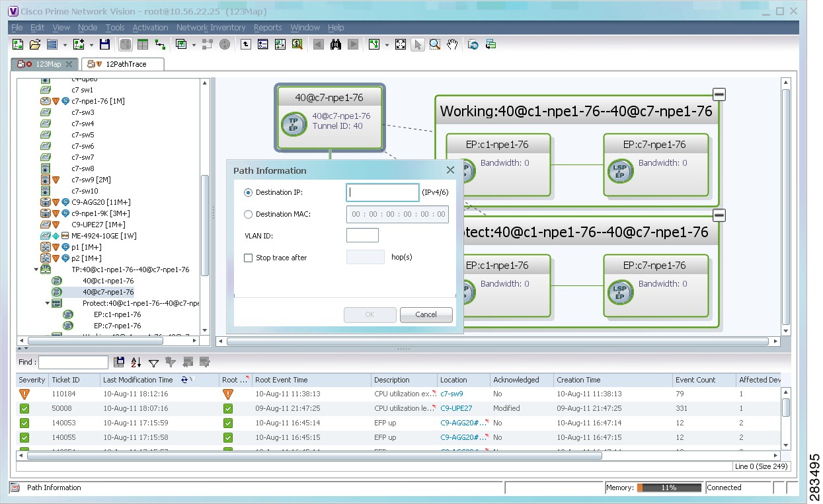Viewport: 823px width, 504px height.
Task: Switch to the 12PathTrace tab
Action: pyautogui.click(x=122, y=64)
